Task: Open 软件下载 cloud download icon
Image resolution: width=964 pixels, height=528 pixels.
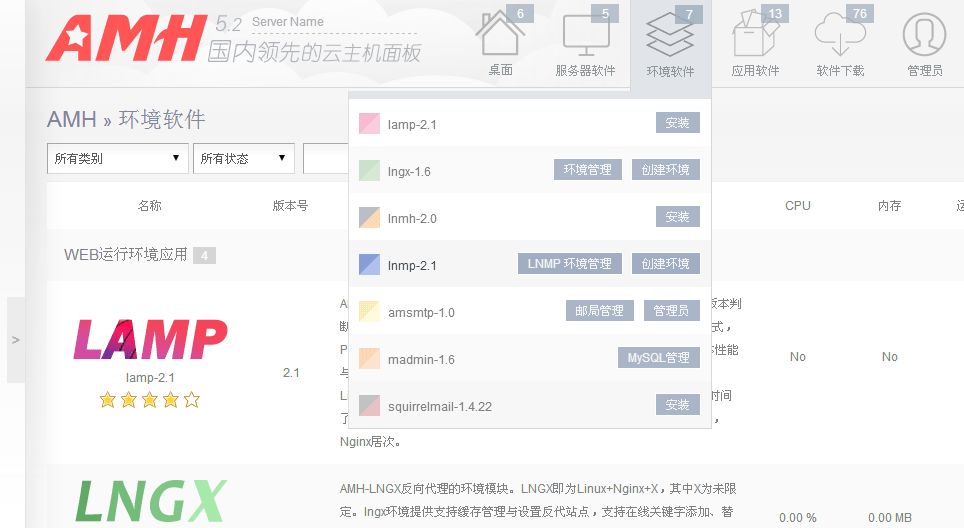Action: (x=840, y=38)
